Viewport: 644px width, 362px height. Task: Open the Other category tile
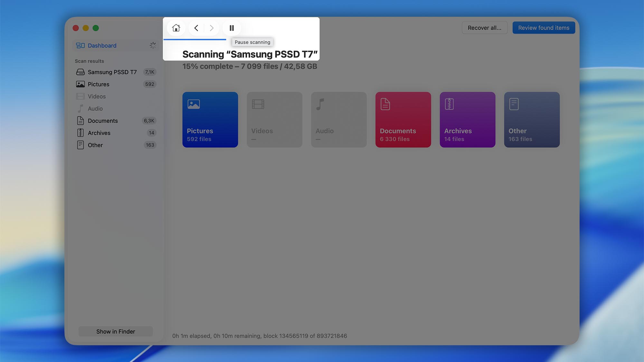point(532,120)
